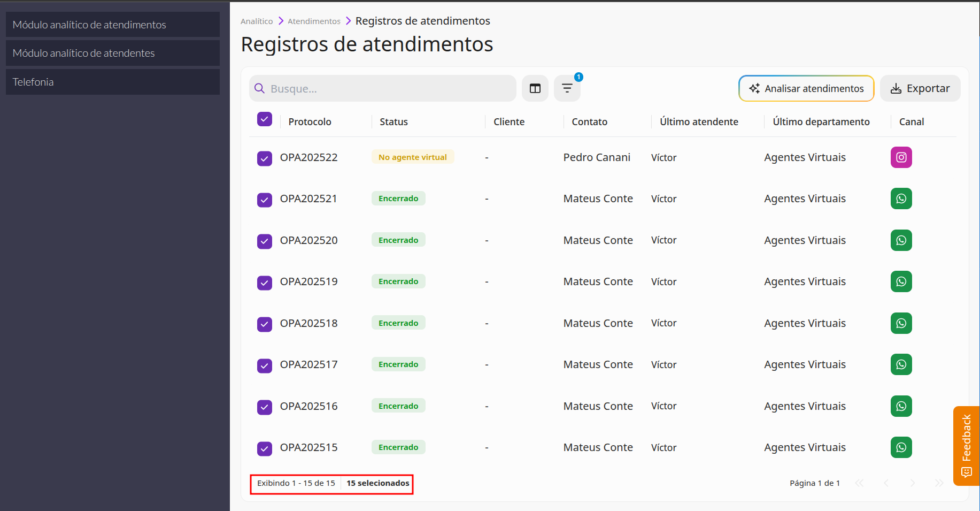Open Módulo analítico de atendentes
The width and height of the screenshot is (980, 511).
(x=113, y=53)
